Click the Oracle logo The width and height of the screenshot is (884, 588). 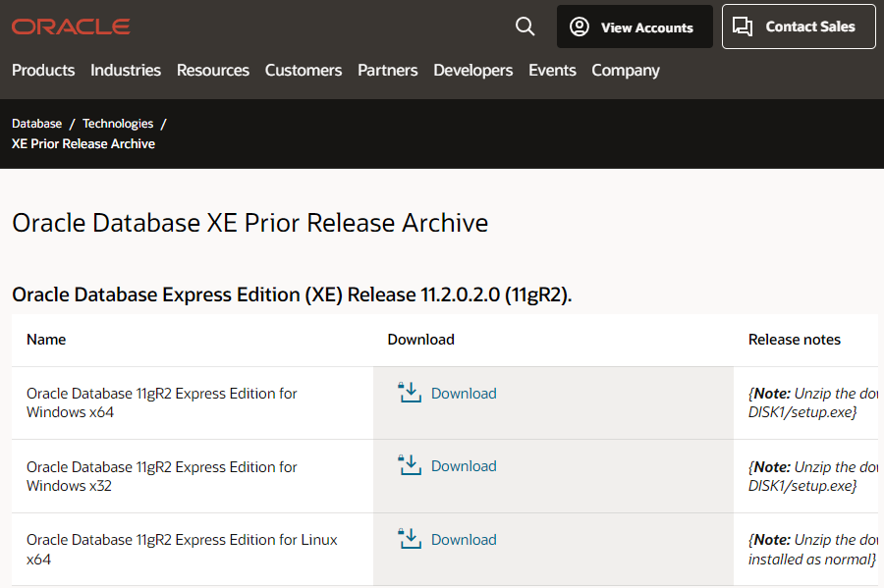tap(71, 27)
